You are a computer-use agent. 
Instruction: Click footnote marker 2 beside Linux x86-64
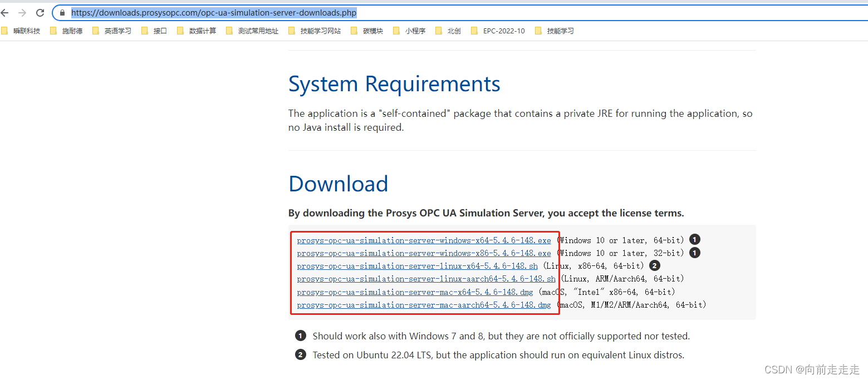coord(655,266)
